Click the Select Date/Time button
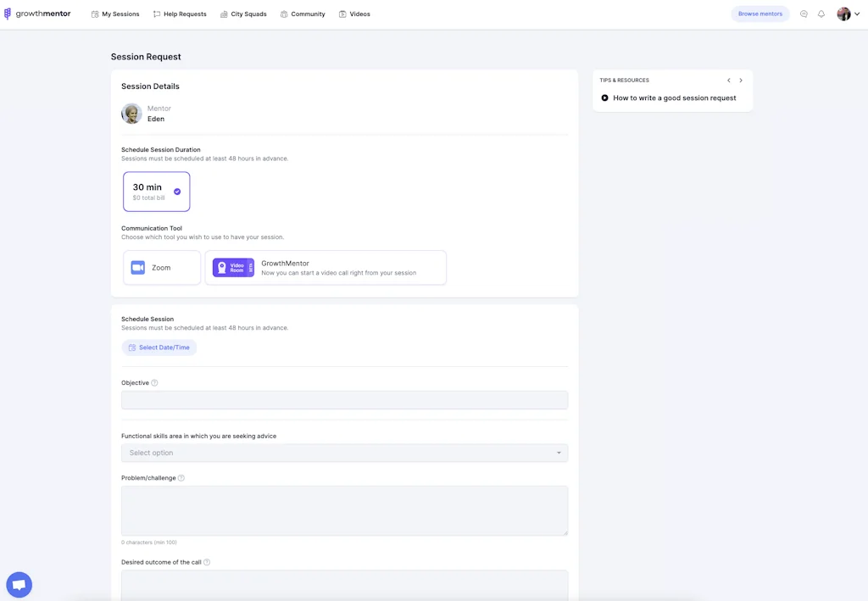The width and height of the screenshot is (868, 601). click(x=159, y=347)
